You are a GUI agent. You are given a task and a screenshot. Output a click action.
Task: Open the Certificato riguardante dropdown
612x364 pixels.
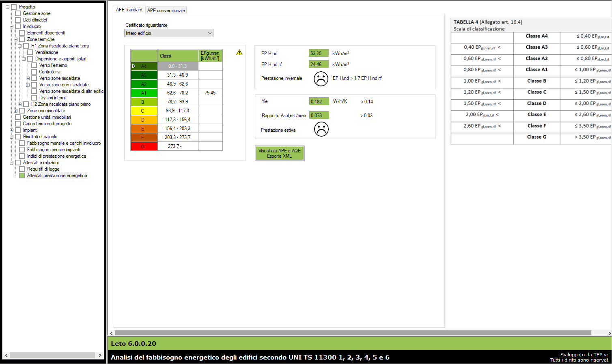click(x=168, y=33)
